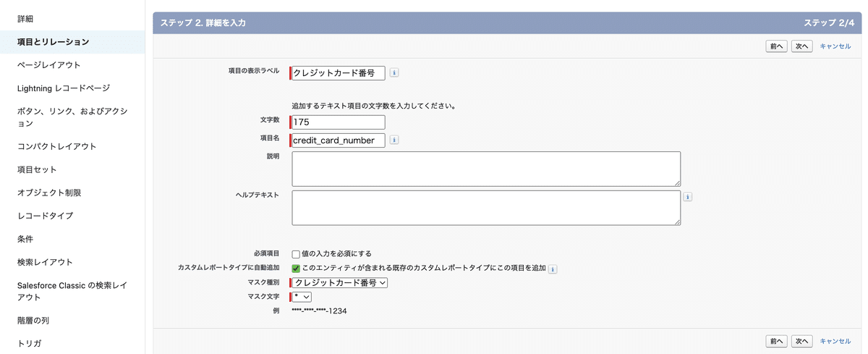The height and width of the screenshot is (354, 868).
Task: Click info icon next to 項目名 field
Action: pos(394,140)
